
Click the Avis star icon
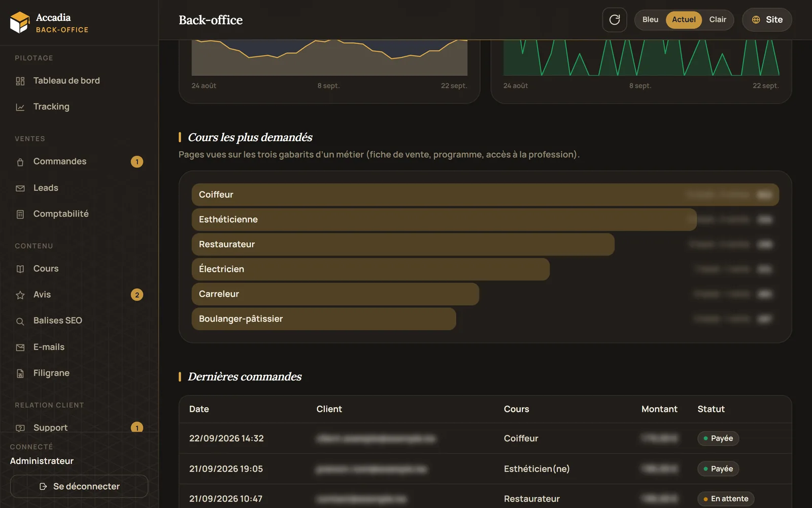[20, 295]
